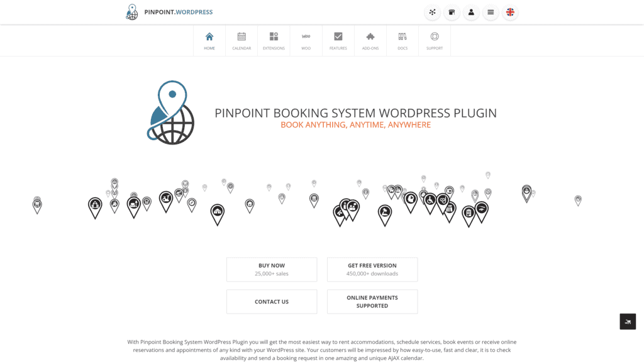The image size is (644, 362).
Task: Click the Contact Us button
Action: tap(272, 302)
